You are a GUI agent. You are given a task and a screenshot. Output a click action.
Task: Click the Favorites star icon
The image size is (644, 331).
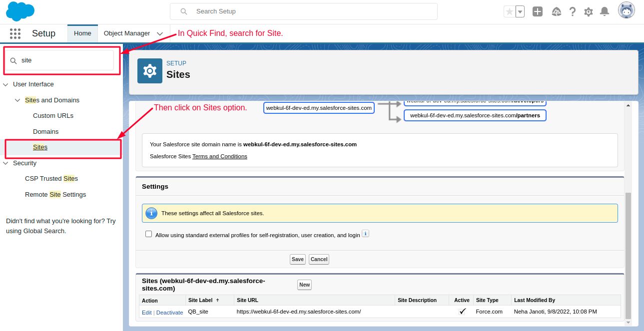509,11
